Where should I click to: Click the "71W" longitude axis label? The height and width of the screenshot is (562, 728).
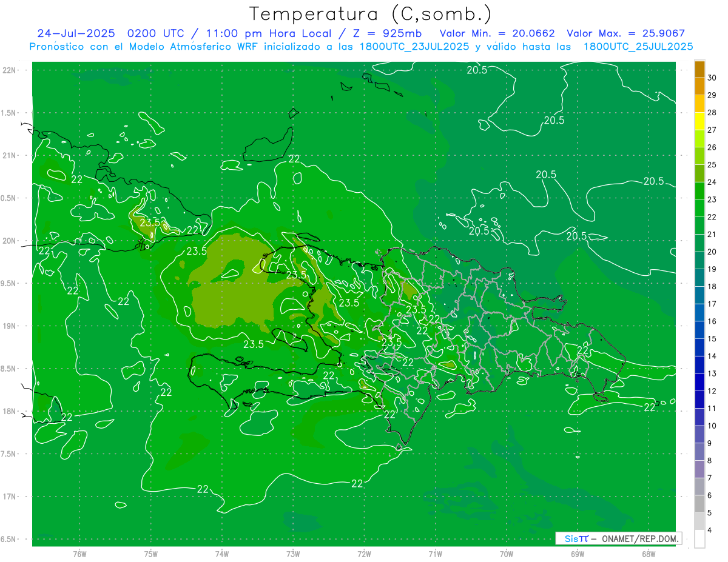click(435, 554)
